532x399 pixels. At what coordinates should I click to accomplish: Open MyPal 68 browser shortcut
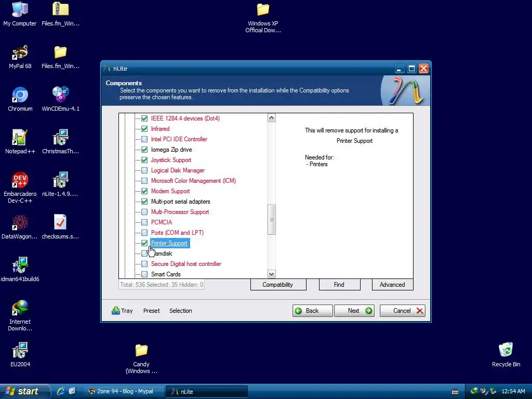pyautogui.click(x=20, y=56)
